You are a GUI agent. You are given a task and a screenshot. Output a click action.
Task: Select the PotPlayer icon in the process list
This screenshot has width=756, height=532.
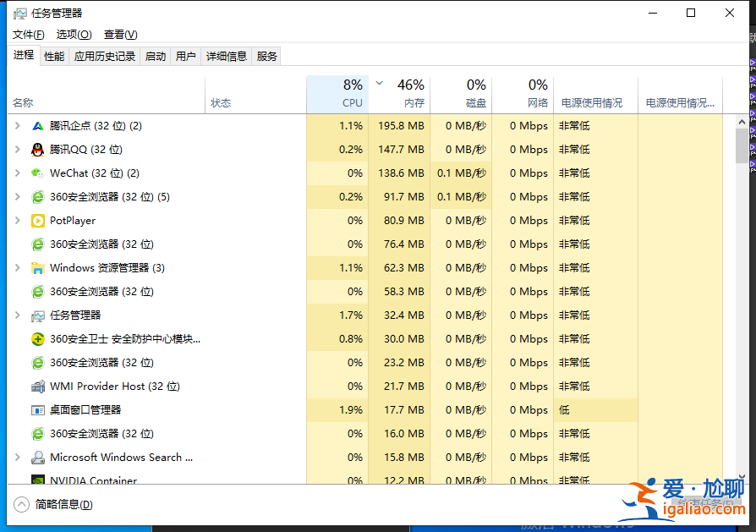click(x=37, y=220)
